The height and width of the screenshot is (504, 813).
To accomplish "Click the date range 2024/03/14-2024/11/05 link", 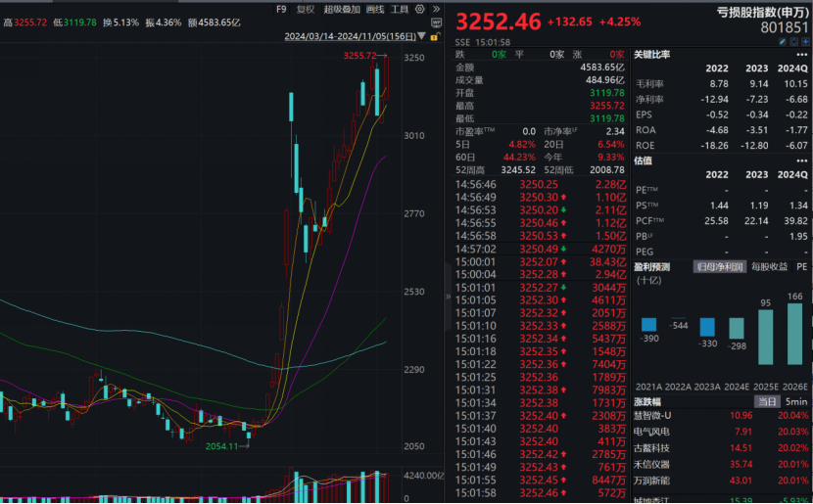I will click(350, 36).
